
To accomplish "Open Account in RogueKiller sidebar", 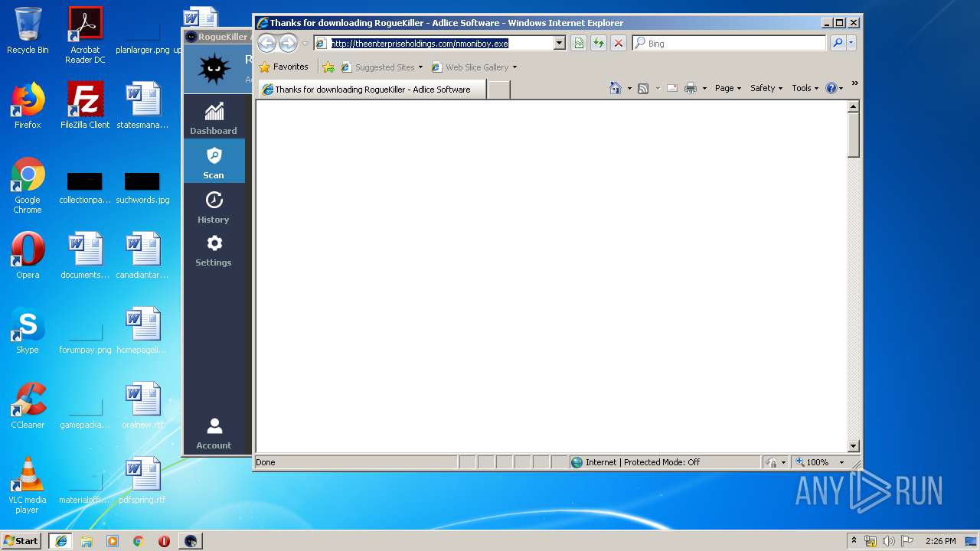I will tap(214, 432).
